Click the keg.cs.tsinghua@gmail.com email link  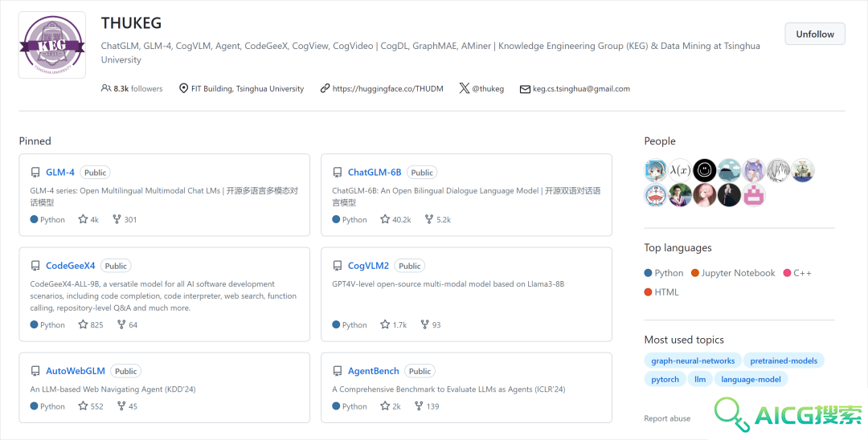click(581, 88)
